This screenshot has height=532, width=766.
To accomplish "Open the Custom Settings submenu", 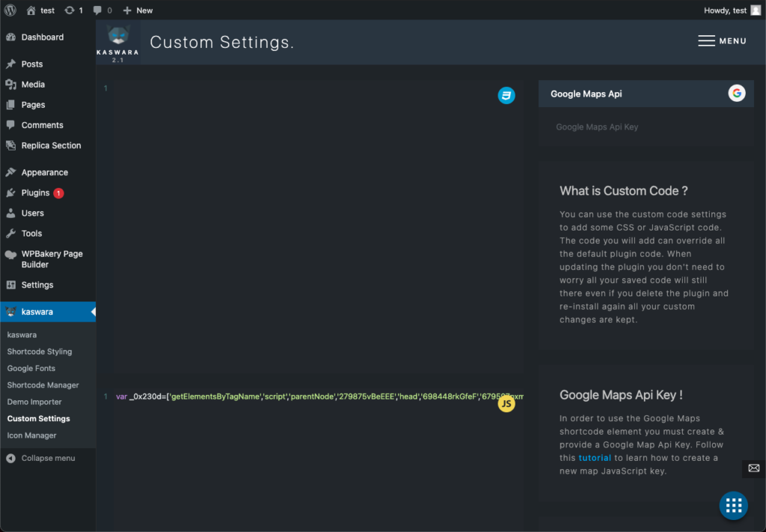I will (x=39, y=419).
